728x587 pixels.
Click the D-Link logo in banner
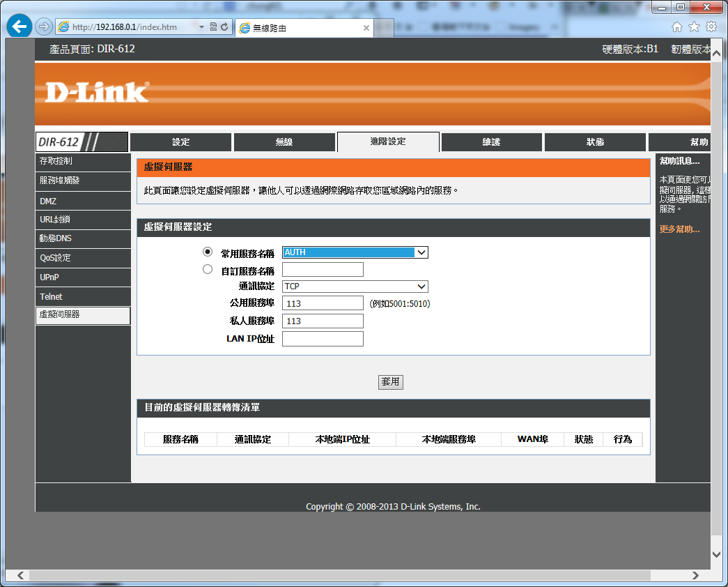point(97,92)
